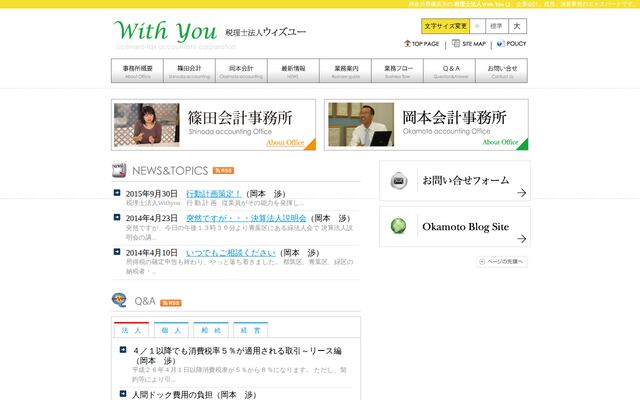Click the NEWS&TOPICS heading
640x400 pixels.
click(170, 171)
